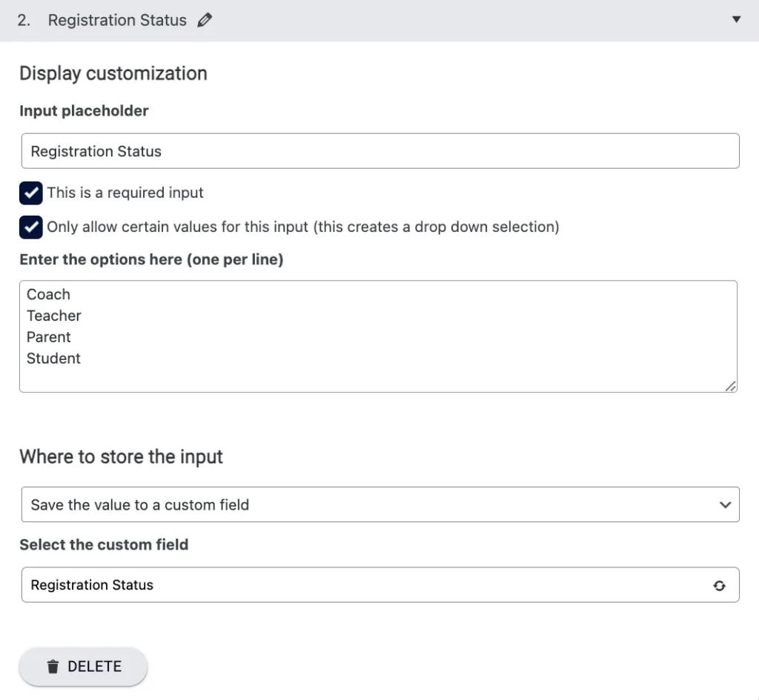Open the custom field Registration Status selector
The image size is (759, 700).
click(380, 585)
